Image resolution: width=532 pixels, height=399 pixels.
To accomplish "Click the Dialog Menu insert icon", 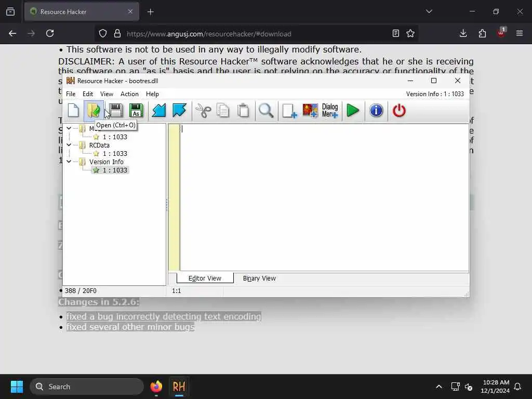I will pyautogui.click(x=330, y=111).
